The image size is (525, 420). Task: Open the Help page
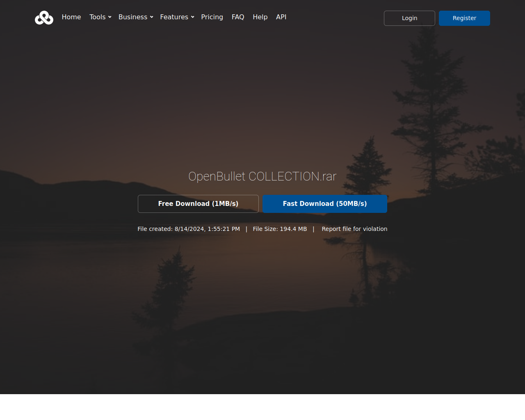(x=260, y=17)
